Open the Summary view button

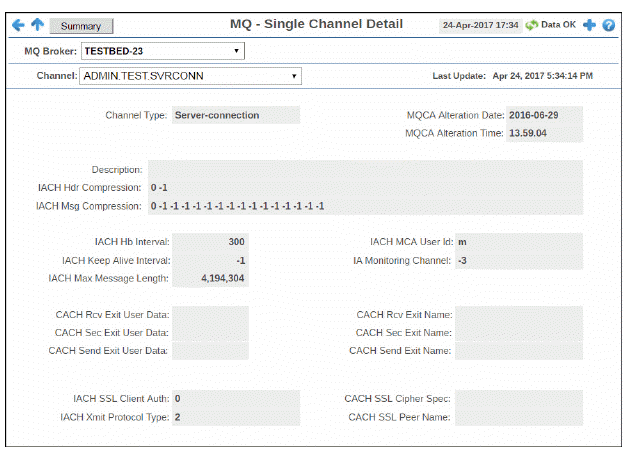pyautogui.click(x=81, y=26)
